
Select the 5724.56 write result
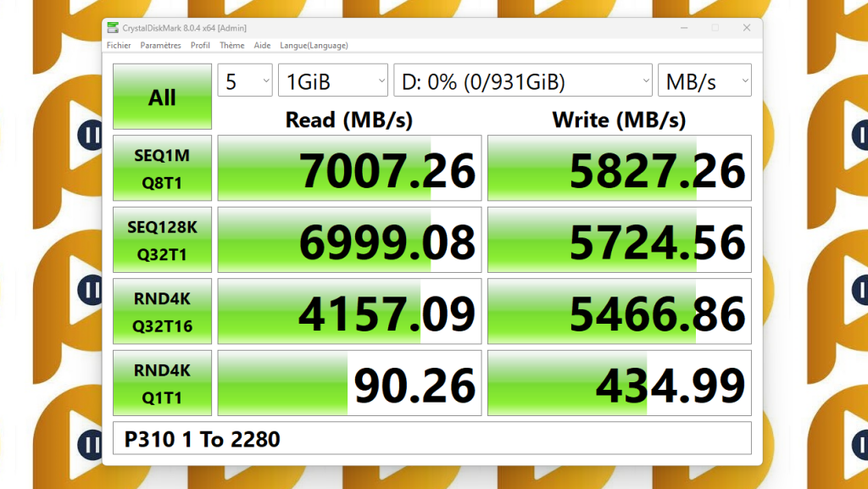tap(620, 240)
